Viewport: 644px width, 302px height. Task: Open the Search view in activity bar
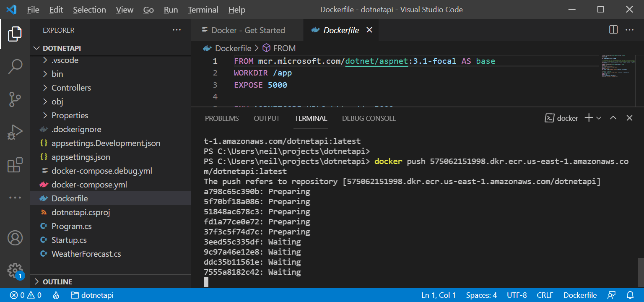click(x=15, y=66)
